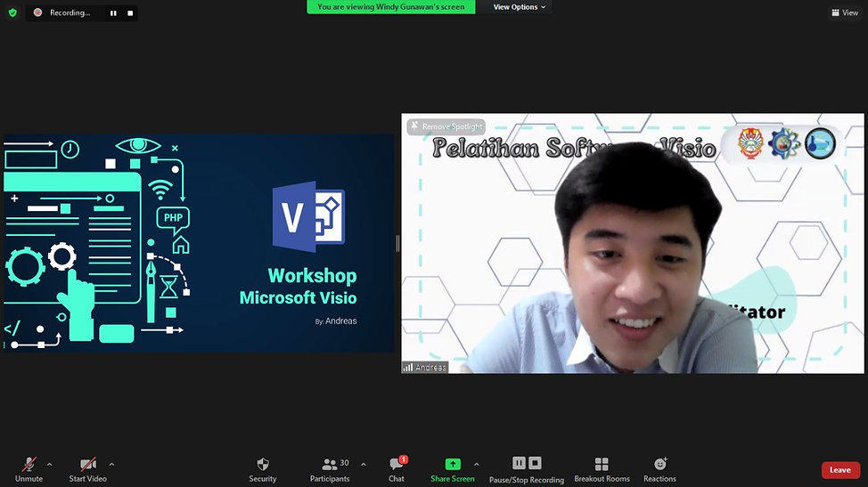Image resolution: width=868 pixels, height=487 pixels.
Task: Open the Participants panel
Action: pos(330,469)
